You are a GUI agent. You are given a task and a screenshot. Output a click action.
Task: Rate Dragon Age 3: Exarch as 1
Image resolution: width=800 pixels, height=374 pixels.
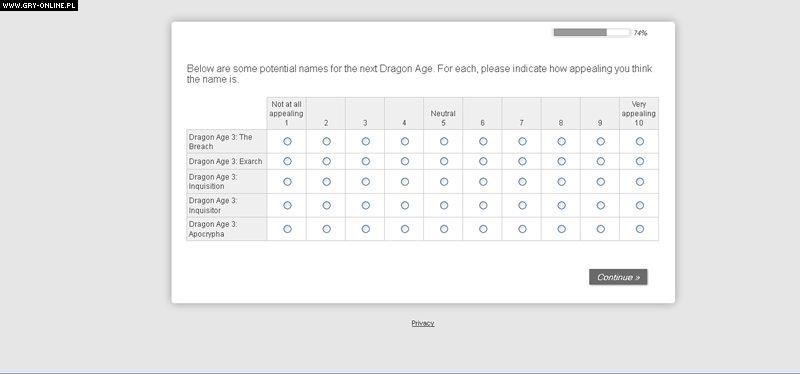[287, 161]
